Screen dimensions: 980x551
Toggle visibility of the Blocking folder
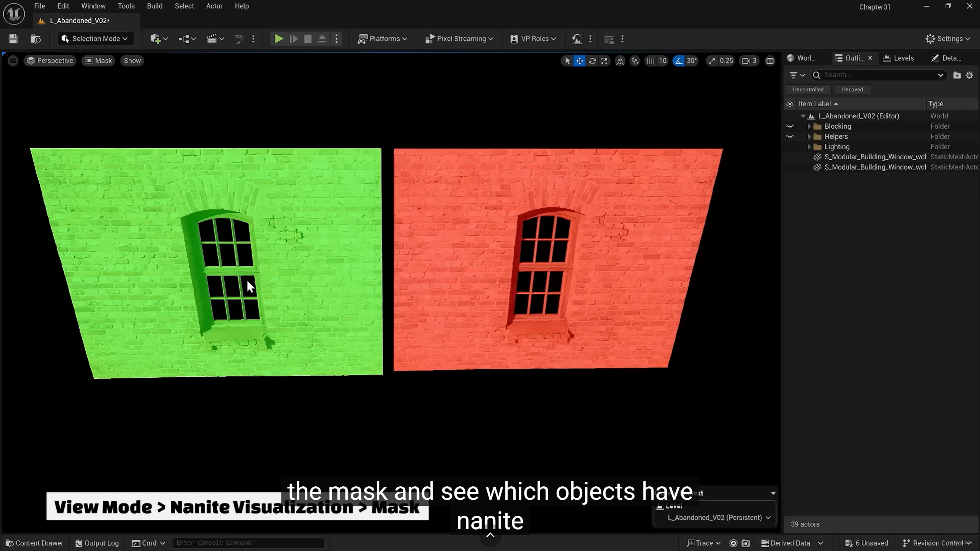coord(790,126)
